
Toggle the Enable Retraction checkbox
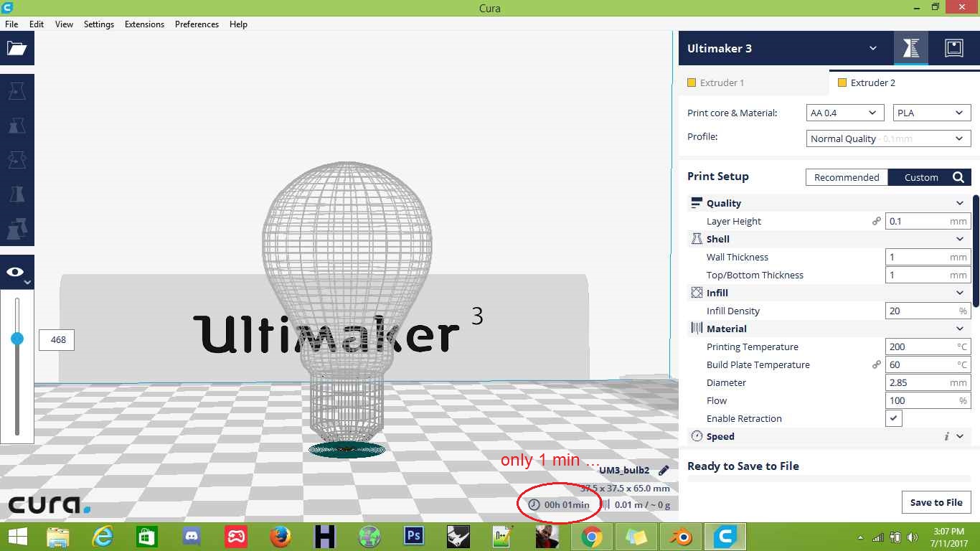coord(893,418)
